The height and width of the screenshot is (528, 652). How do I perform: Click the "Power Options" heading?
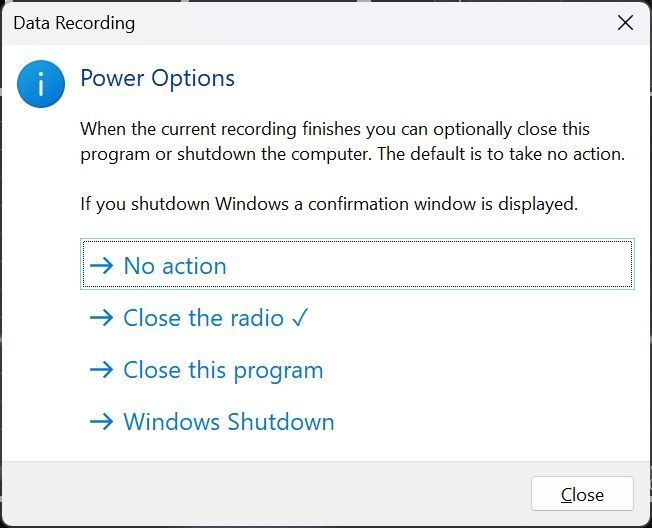point(157,78)
